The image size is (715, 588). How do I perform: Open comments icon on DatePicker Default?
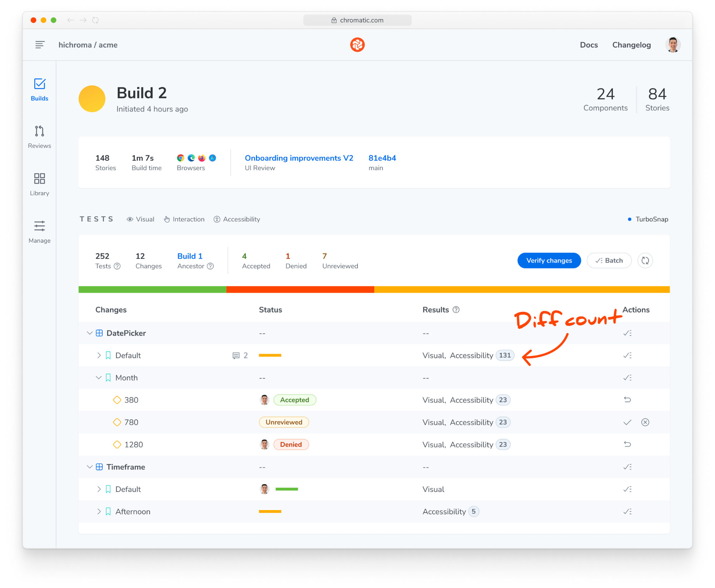pyautogui.click(x=236, y=355)
